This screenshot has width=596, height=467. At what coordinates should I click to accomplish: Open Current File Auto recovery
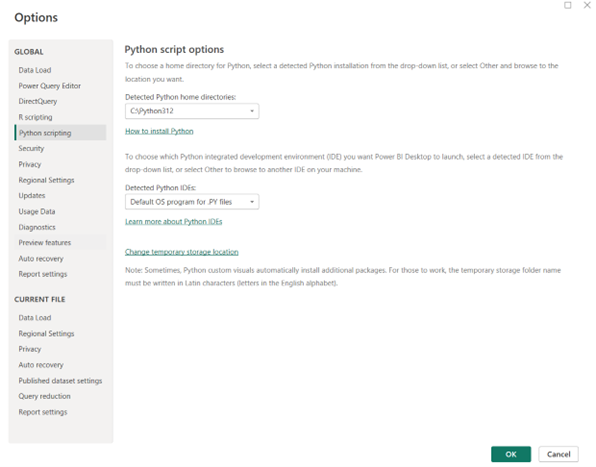(x=41, y=365)
